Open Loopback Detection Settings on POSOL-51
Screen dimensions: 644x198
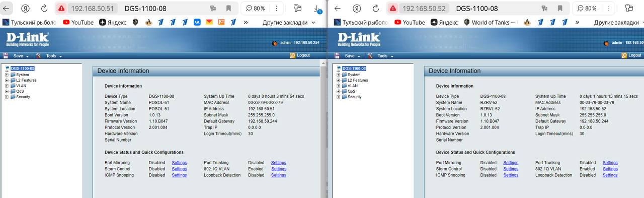click(x=278, y=175)
